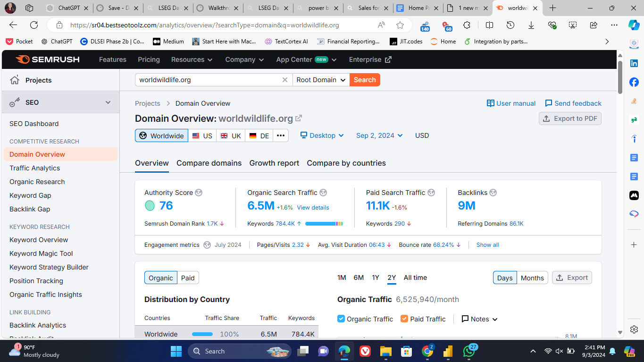Click the Semrush logo icon
This screenshot has height=362, width=644.
click(x=22, y=59)
